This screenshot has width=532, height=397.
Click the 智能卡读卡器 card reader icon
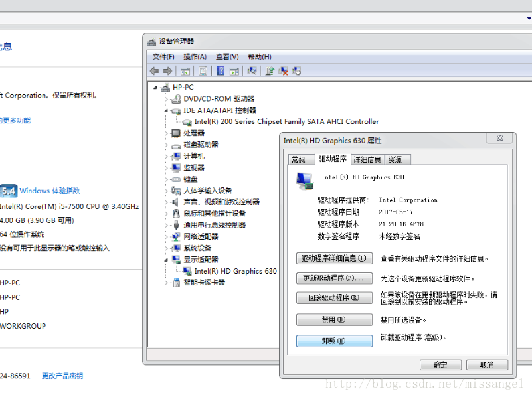click(176, 283)
